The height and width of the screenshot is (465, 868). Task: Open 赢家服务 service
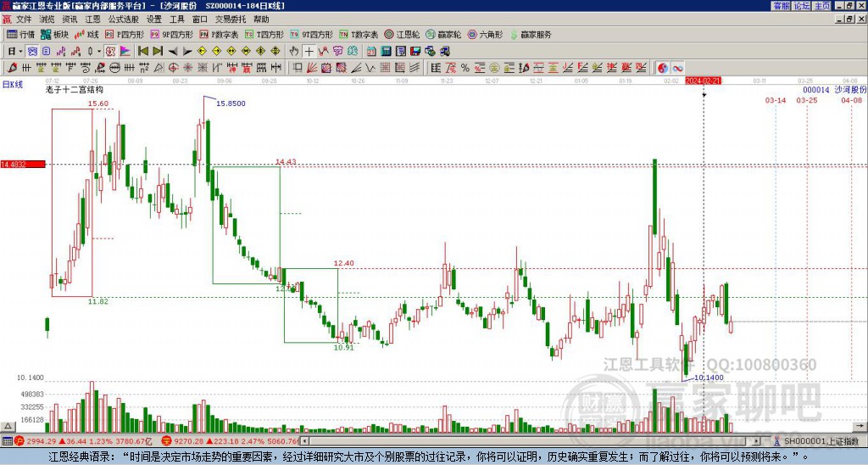pyautogui.click(x=531, y=34)
